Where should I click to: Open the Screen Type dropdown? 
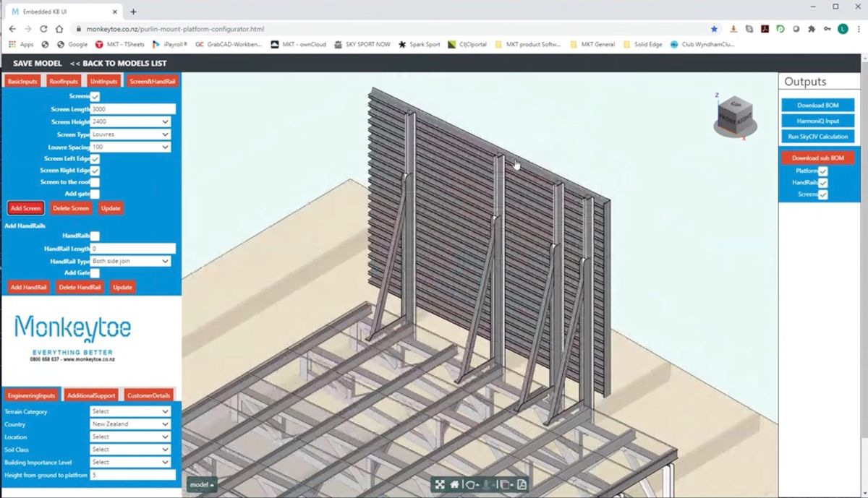tap(130, 134)
